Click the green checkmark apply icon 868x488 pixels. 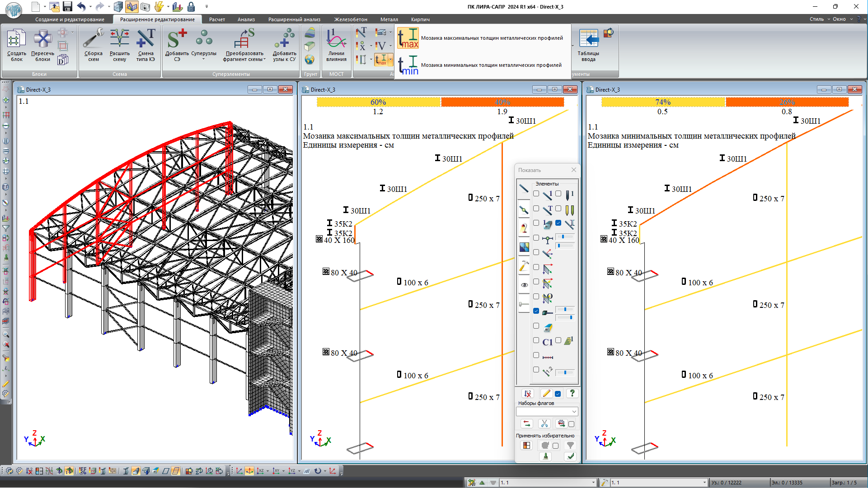[571, 456]
